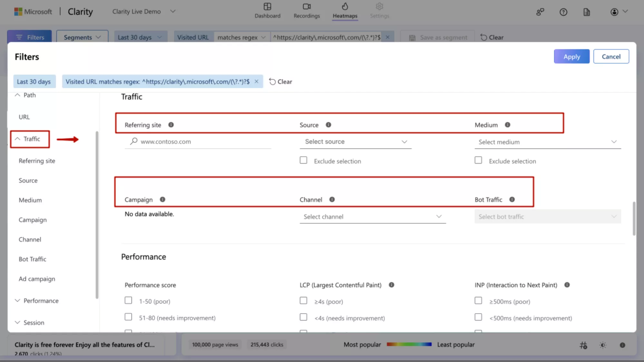644x362 pixels.
Task: Click info icon next to Referring site
Action: [171, 125]
